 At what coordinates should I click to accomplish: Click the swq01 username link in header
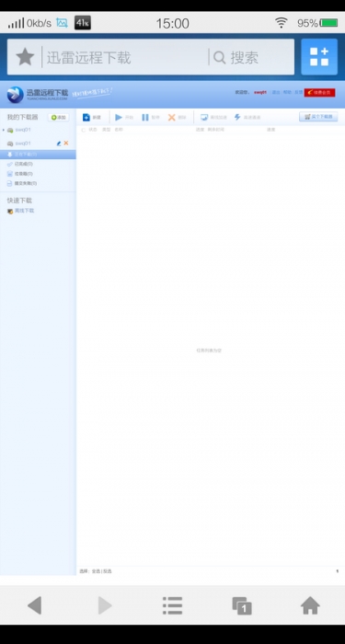pyautogui.click(x=260, y=92)
